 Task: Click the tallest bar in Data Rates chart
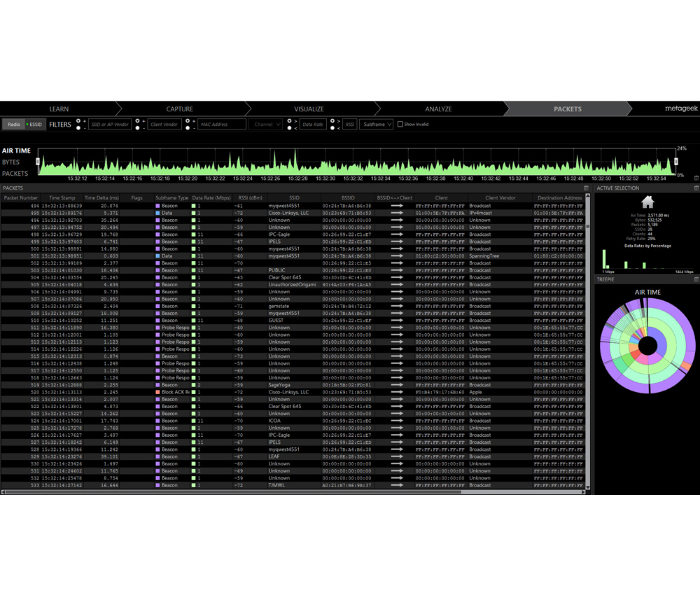click(x=604, y=259)
